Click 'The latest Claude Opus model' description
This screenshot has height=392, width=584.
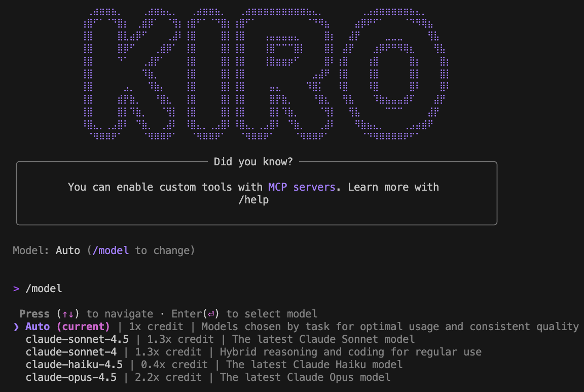(x=305, y=377)
